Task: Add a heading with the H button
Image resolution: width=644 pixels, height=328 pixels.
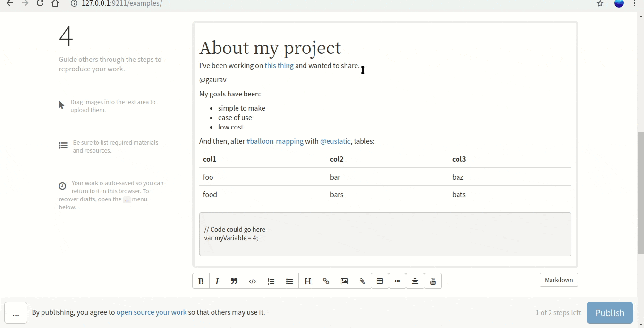Action: (x=308, y=281)
